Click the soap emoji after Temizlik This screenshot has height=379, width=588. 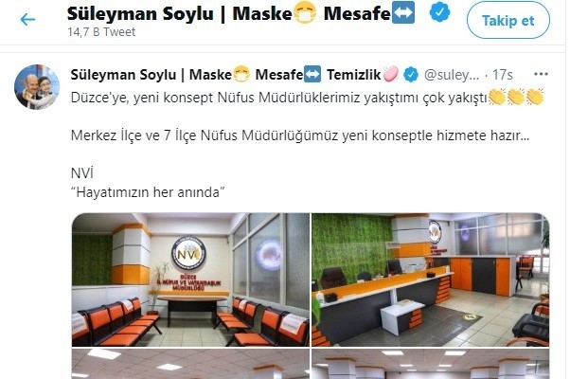pos(390,74)
